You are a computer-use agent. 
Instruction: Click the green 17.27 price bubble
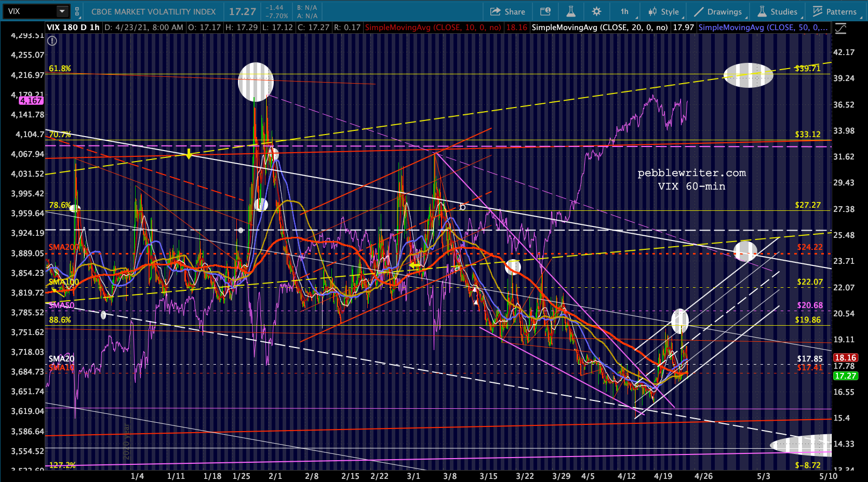pos(845,376)
